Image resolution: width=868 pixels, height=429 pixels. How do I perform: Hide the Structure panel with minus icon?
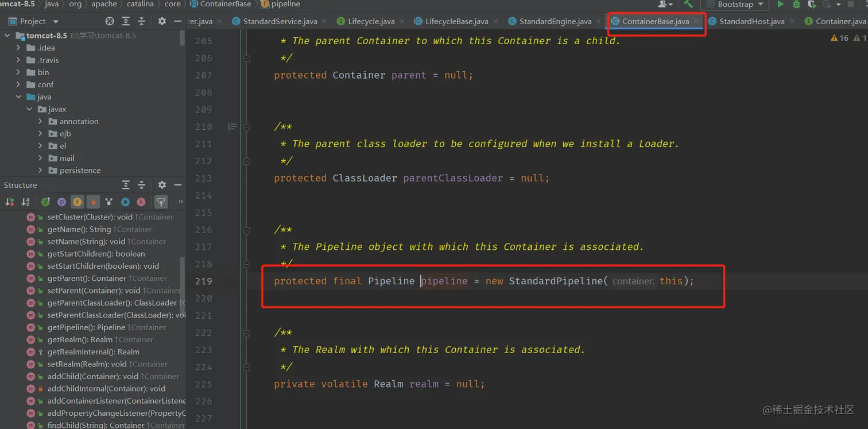pos(178,185)
